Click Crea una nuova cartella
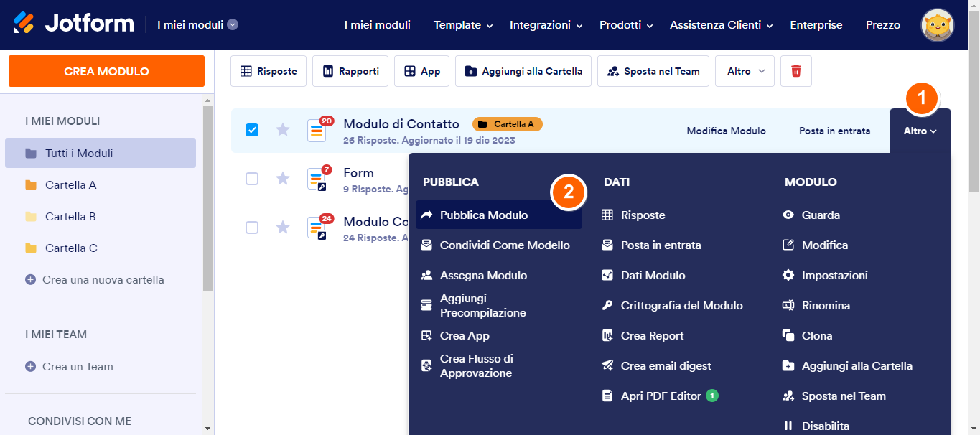Viewport: 980px width, 435px height. coord(95,279)
